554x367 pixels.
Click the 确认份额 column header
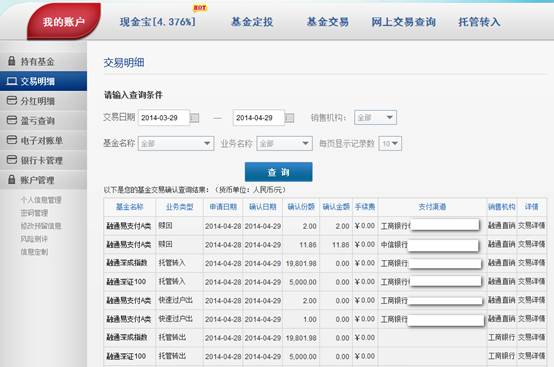point(301,207)
